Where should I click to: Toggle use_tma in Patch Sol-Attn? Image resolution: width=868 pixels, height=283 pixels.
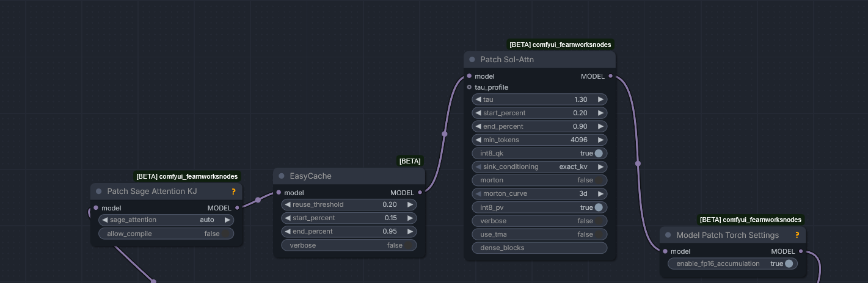540,234
